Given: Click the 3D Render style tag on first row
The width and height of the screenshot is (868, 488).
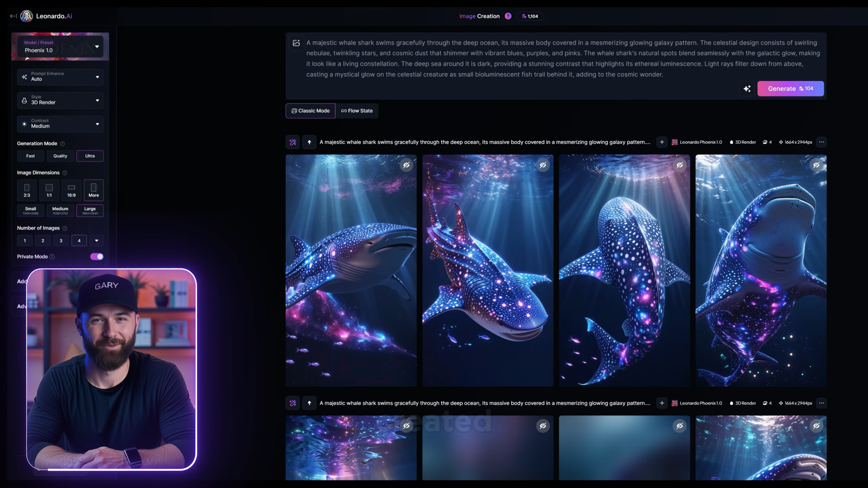Looking at the screenshot, I should click(742, 142).
